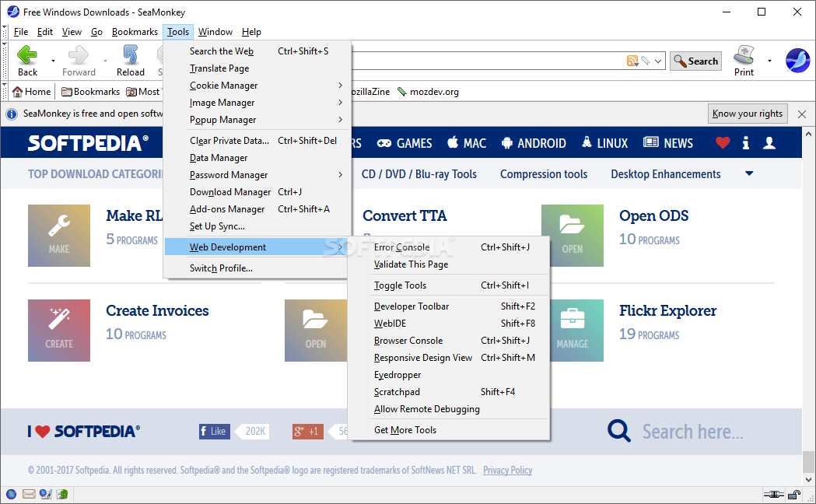The width and height of the screenshot is (816, 504).
Task: Choose Toggle Tools in the submenu
Action: point(449,285)
